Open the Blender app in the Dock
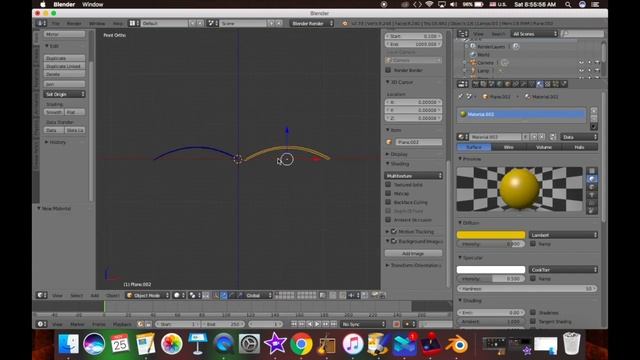 click(457, 344)
